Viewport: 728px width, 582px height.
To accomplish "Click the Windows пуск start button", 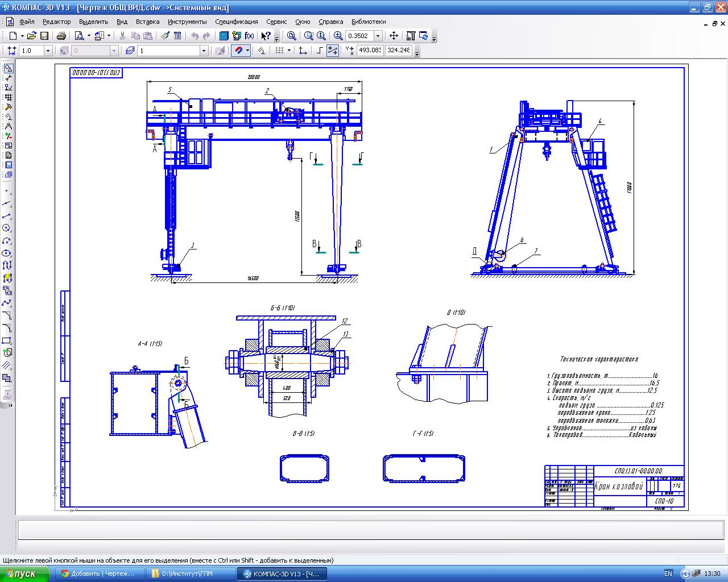I will (25, 573).
